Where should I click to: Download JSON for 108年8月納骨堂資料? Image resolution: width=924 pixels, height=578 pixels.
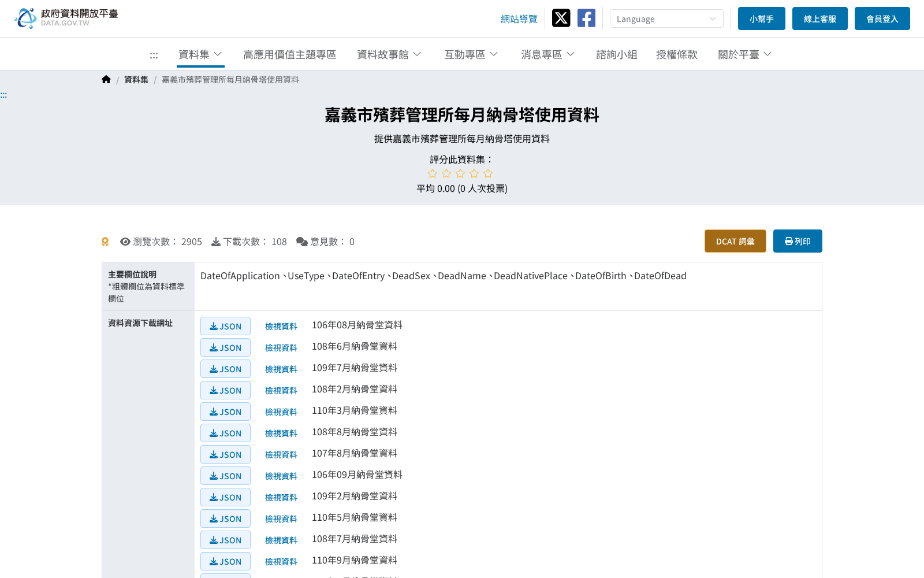[x=225, y=433]
